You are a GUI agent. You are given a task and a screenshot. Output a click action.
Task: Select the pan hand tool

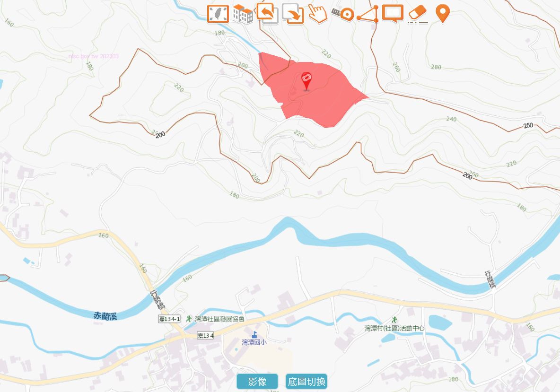click(x=317, y=14)
